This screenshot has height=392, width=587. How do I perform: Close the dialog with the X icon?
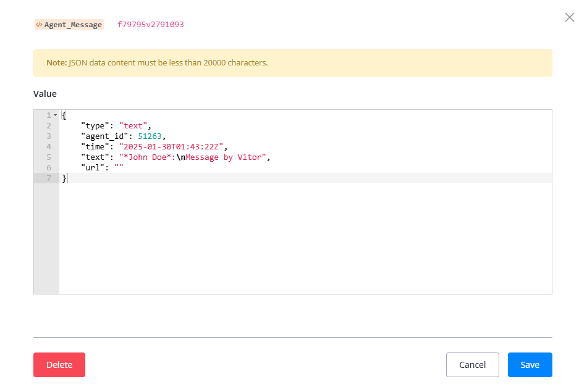569,17
